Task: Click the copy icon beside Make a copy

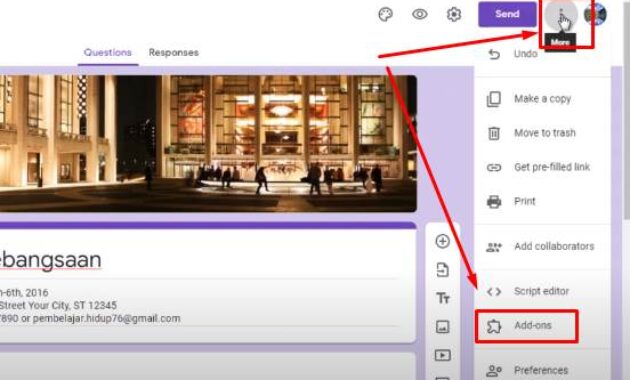Action: tap(494, 99)
